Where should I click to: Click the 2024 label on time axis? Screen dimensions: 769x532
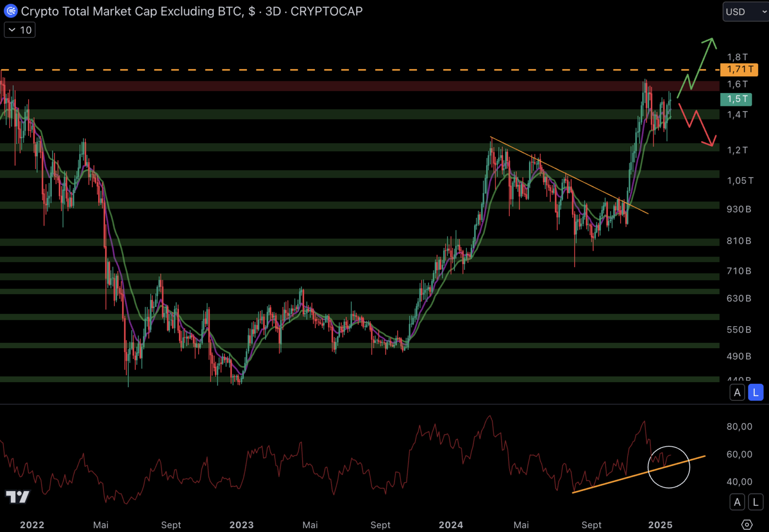pyautogui.click(x=451, y=525)
